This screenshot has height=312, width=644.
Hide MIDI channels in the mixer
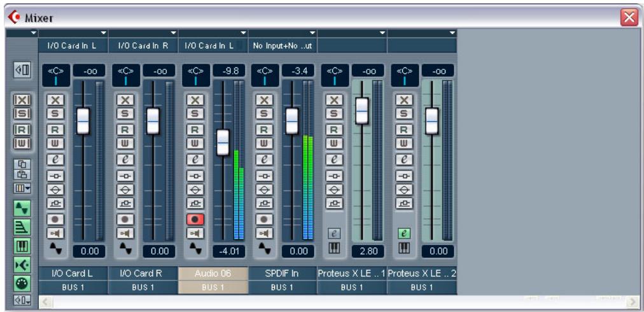tap(22, 283)
